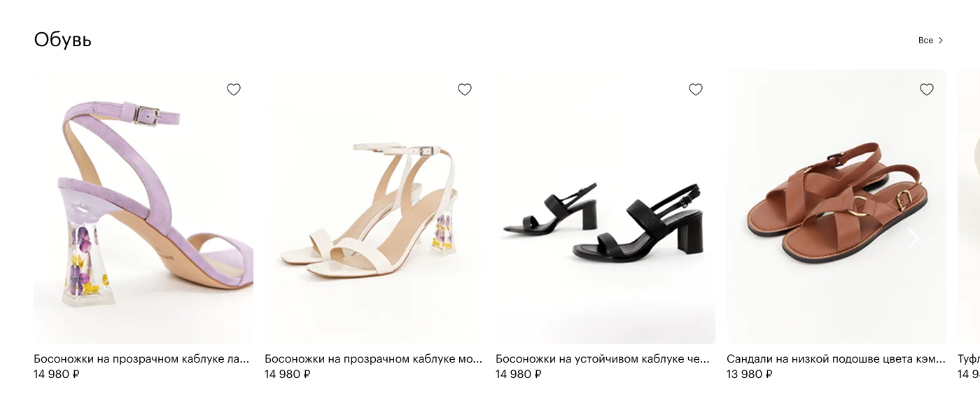The image size is (980, 420).
Task: Toggle the heart on black block-heel sandals
Action: tap(696, 90)
